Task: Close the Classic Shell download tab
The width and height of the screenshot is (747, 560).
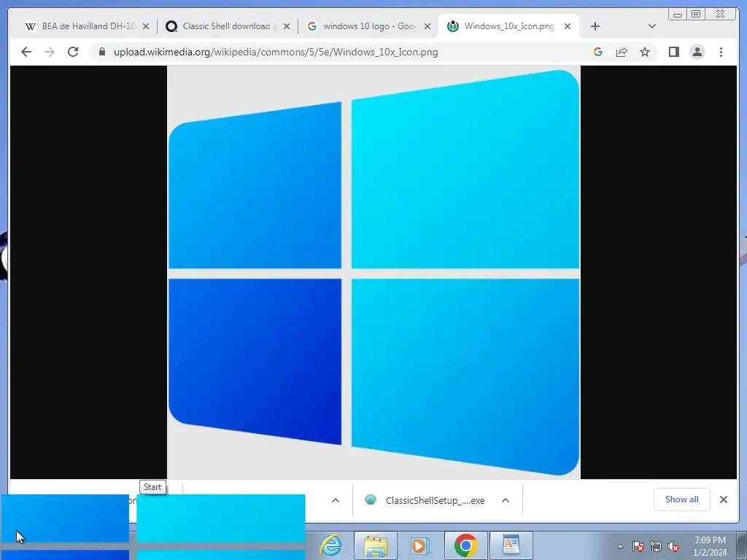Action: 286,26
